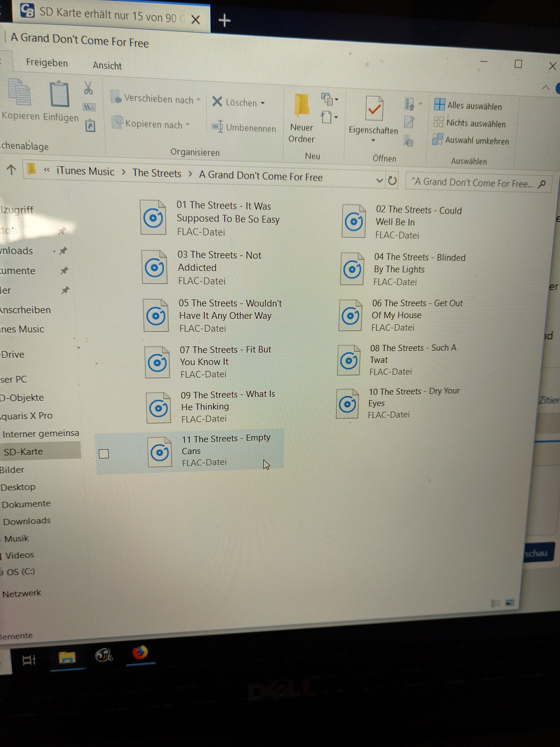Tick the checkbox for 11 Empty Cans
The image size is (560, 747).
104,453
